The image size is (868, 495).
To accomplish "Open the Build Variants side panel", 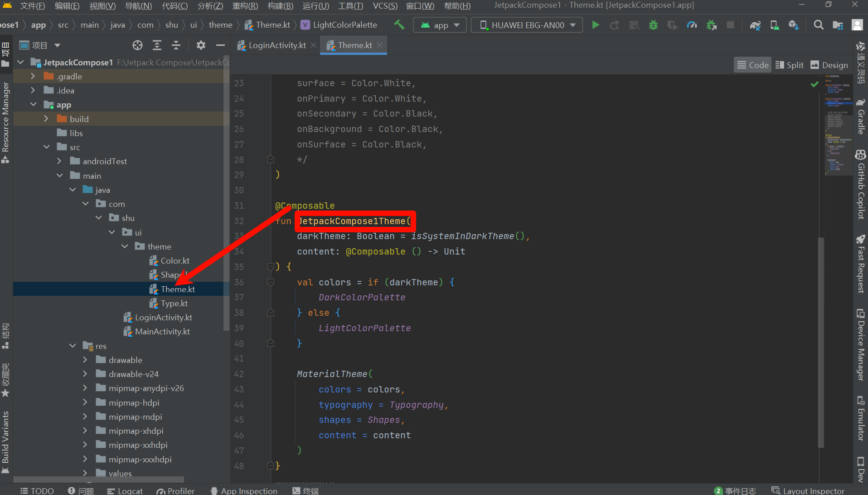I will (5, 442).
